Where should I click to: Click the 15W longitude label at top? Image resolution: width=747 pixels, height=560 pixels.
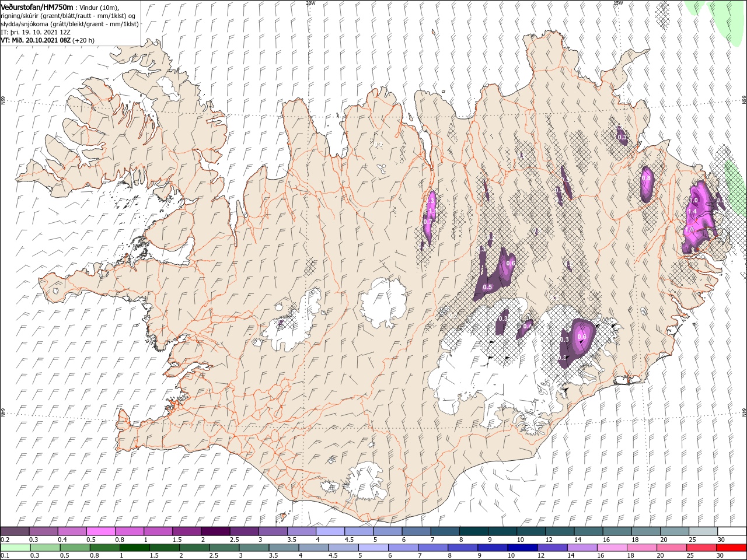618,3
